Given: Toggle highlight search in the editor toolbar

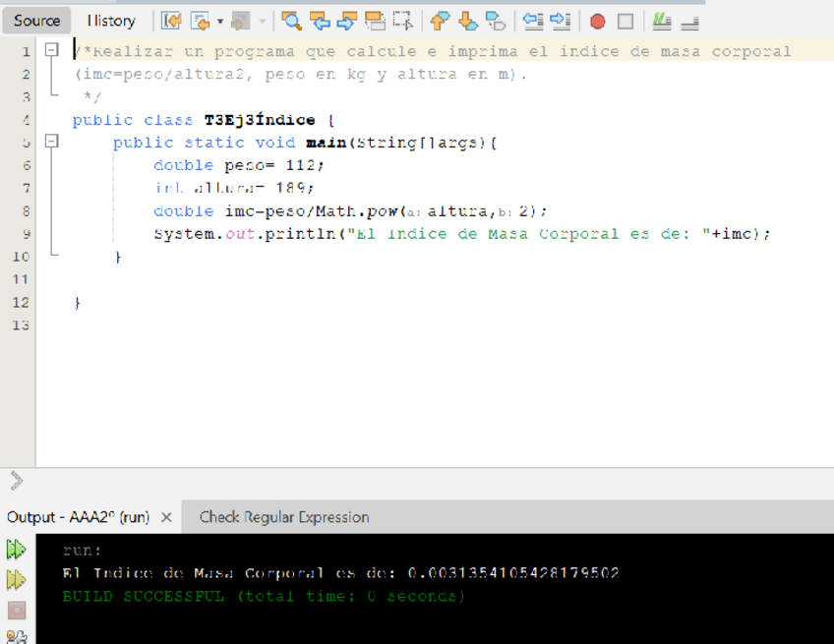Looking at the screenshot, I should coord(375,21).
